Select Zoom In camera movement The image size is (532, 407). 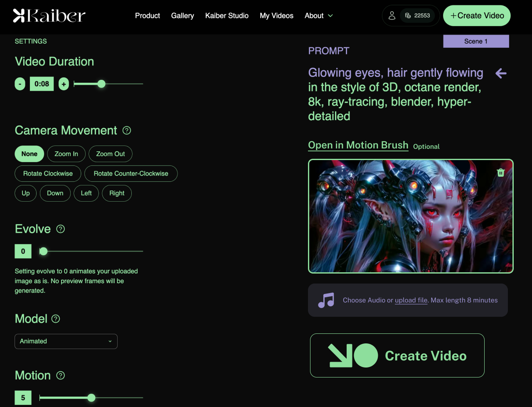(66, 154)
